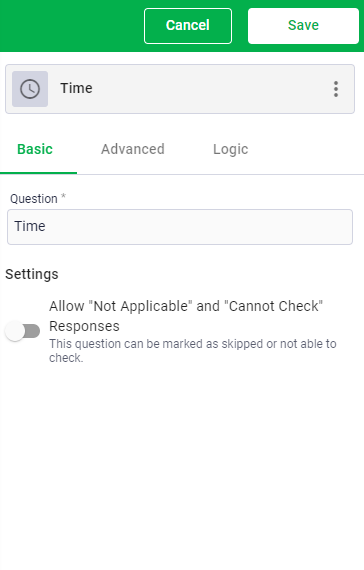Click the skipped or not able to check description
The height and width of the screenshot is (570, 364).
tap(193, 350)
